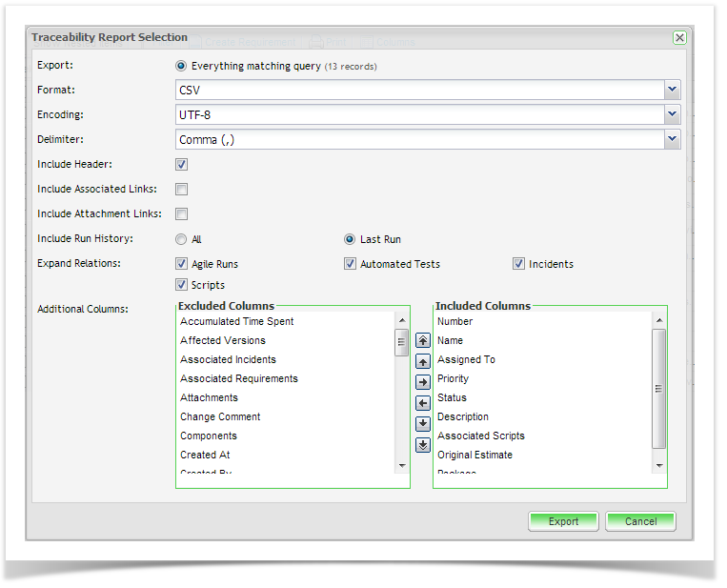727x588 pixels.
Task: Enable Include Attachment Links checkbox
Action: [x=182, y=214]
